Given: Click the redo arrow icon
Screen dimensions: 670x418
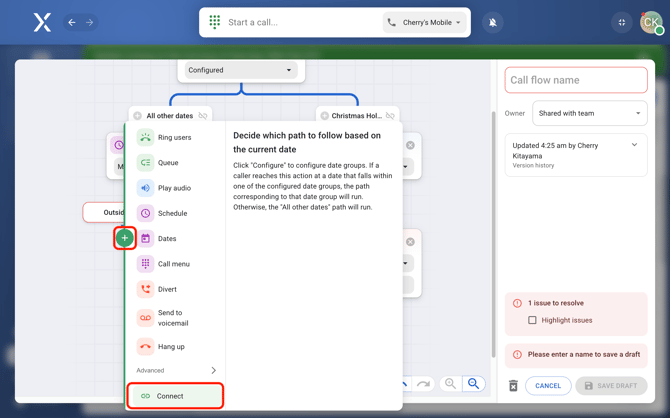Looking at the screenshot, I should click(424, 384).
